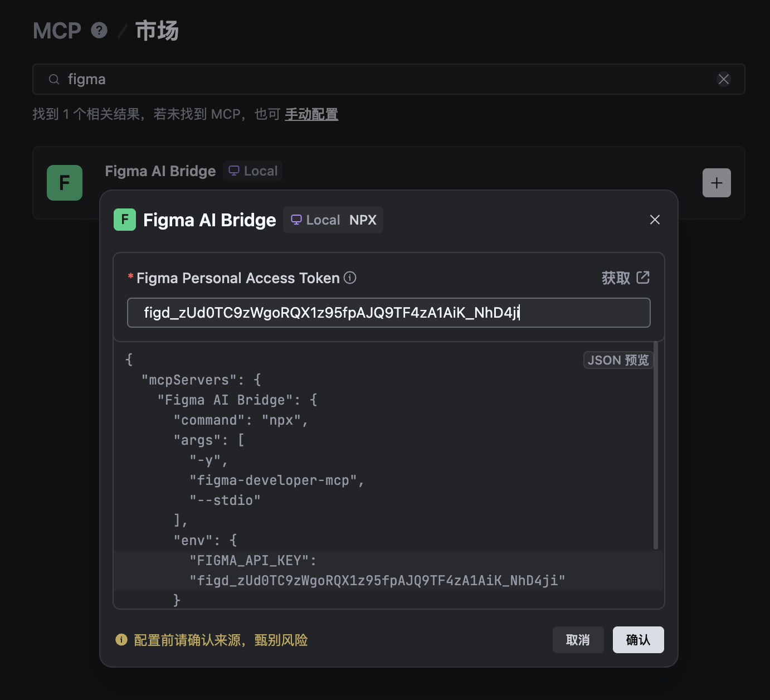Click the MCP breadcrumb title
The image size is (770, 700).
[x=57, y=31]
